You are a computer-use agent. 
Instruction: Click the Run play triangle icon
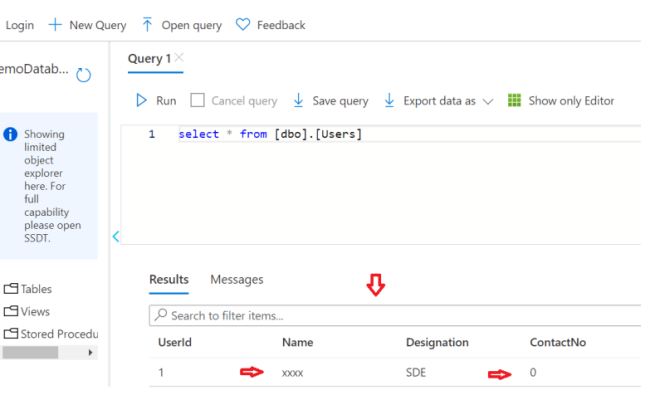(141, 100)
